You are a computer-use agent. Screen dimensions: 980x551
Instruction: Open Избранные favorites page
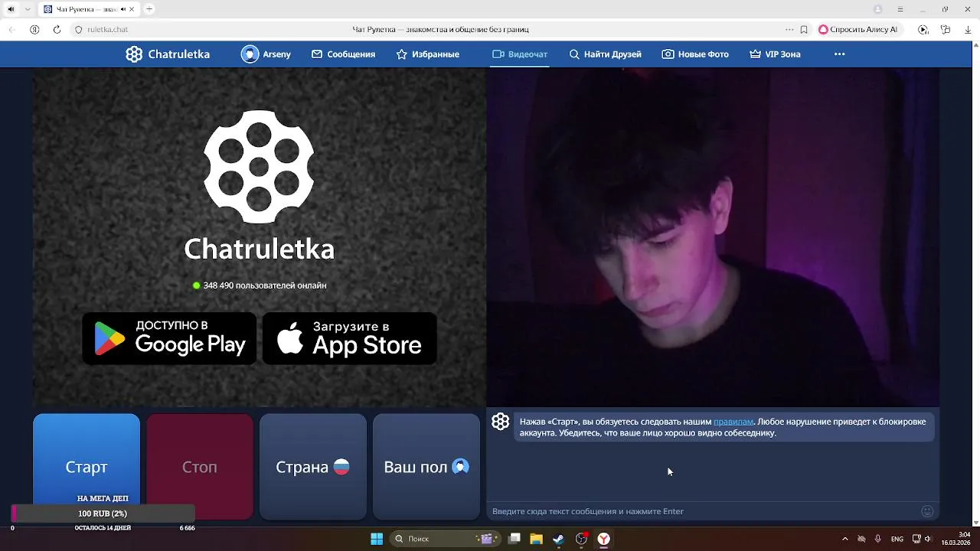coord(427,54)
